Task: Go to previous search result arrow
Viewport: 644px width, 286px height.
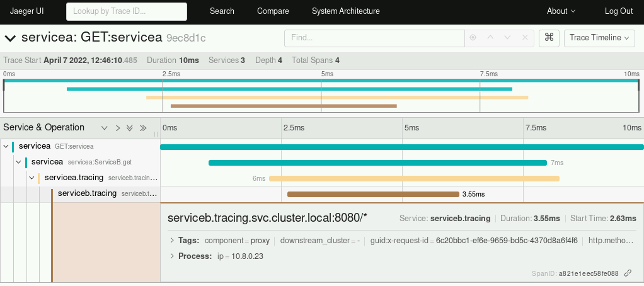Action: [x=490, y=38]
